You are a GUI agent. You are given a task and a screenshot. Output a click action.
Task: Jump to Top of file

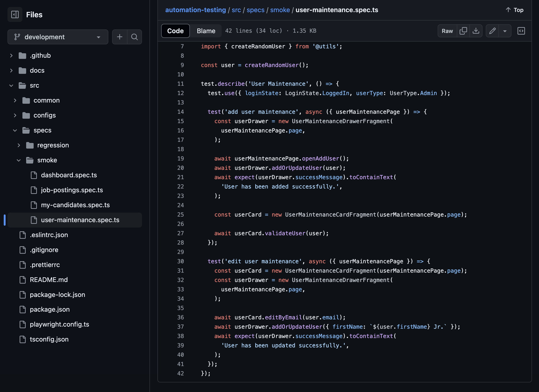point(514,10)
